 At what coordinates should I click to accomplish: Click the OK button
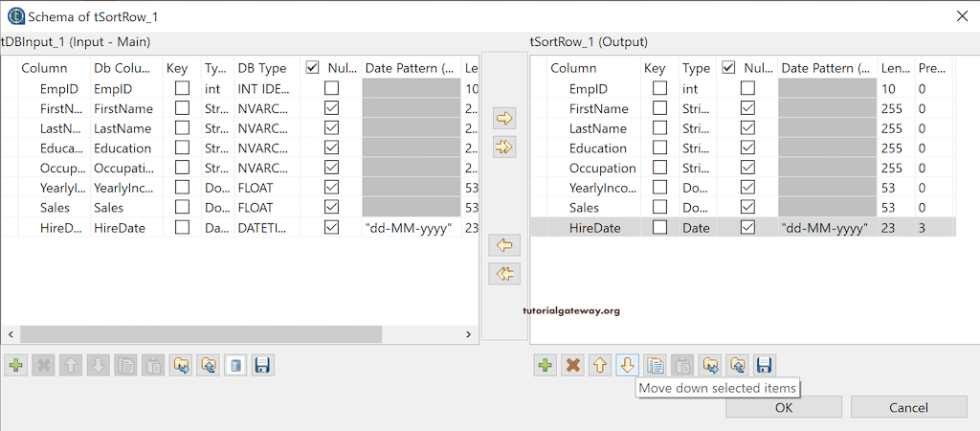pos(784,407)
